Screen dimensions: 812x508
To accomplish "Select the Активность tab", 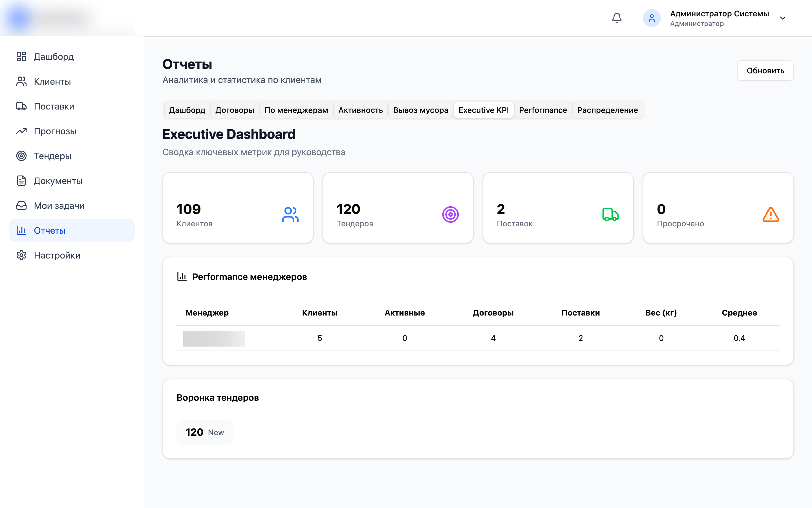I will tap(360, 110).
